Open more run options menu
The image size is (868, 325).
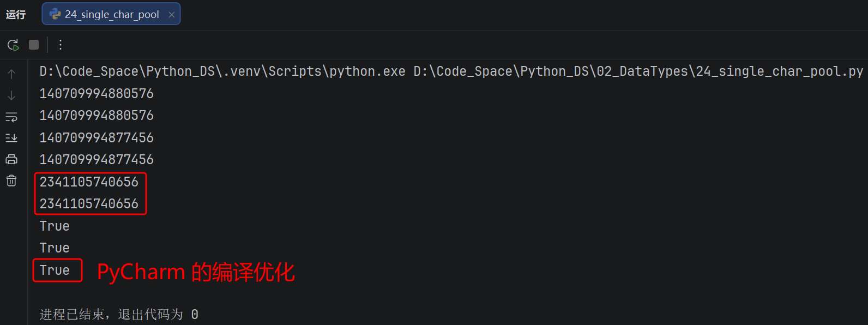[x=61, y=45]
